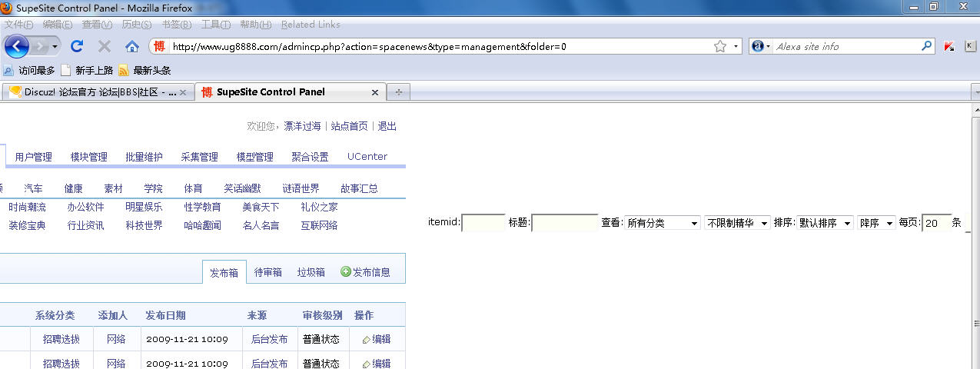
Task: Expand the 降序 order dropdown
Action: 877,223
